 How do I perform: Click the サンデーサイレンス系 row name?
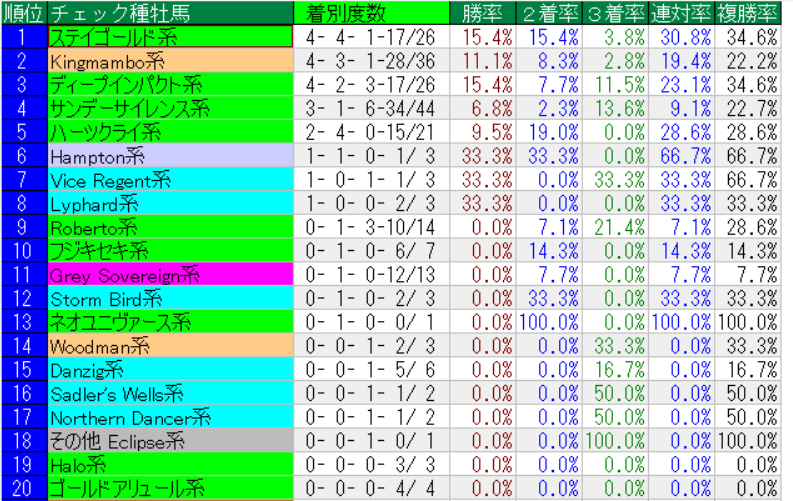click(170, 107)
